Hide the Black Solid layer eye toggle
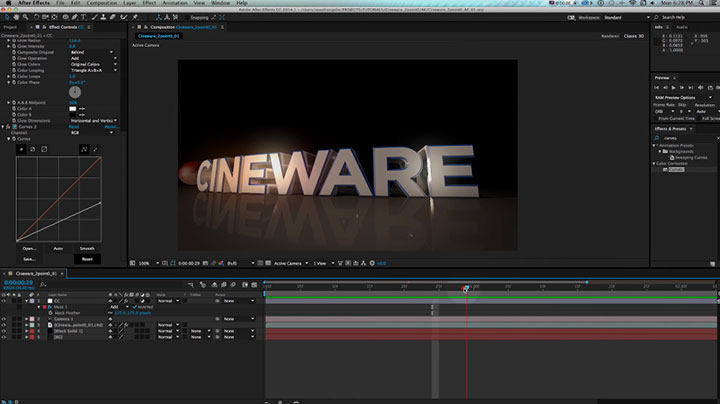Image resolution: width=720 pixels, height=404 pixels. (4, 331)
